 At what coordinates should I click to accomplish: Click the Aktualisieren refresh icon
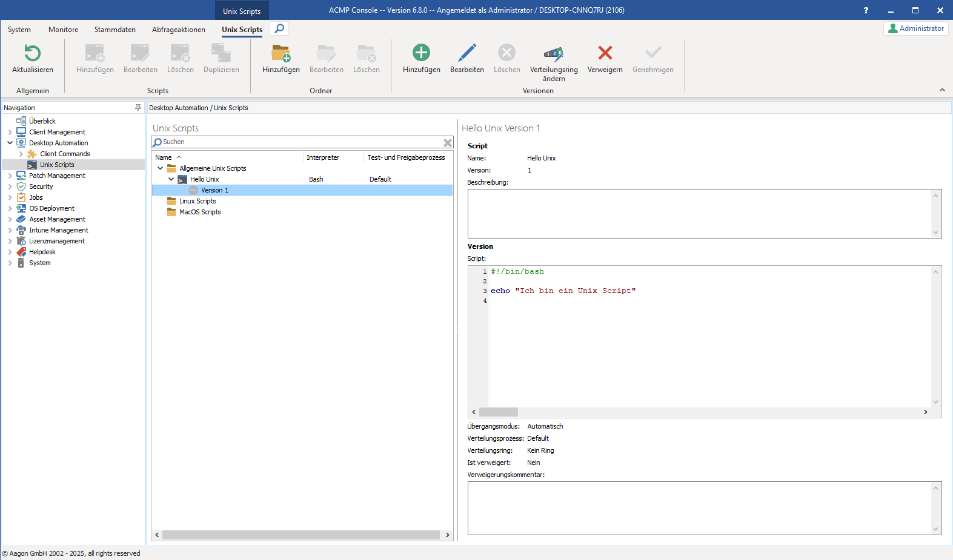point(33,53)
